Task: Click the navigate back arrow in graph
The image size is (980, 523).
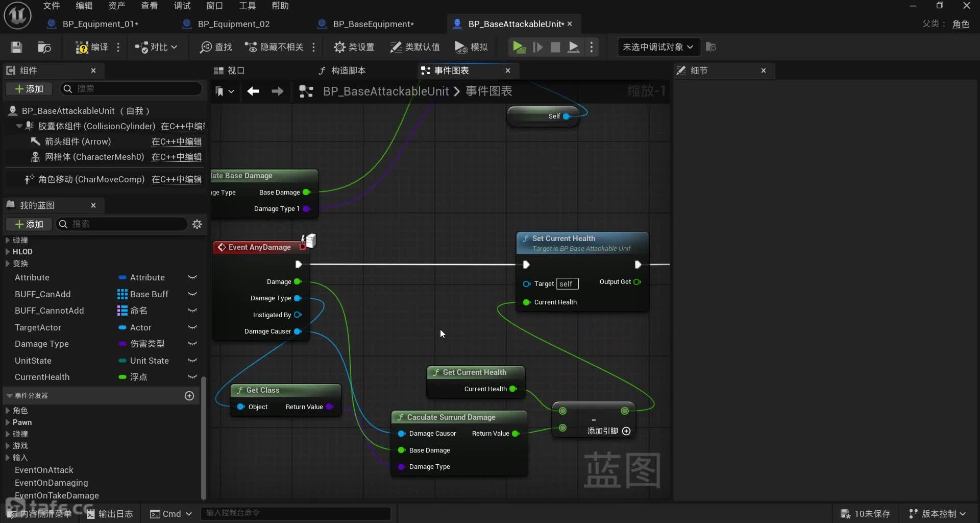Action: tap(253, 91)
